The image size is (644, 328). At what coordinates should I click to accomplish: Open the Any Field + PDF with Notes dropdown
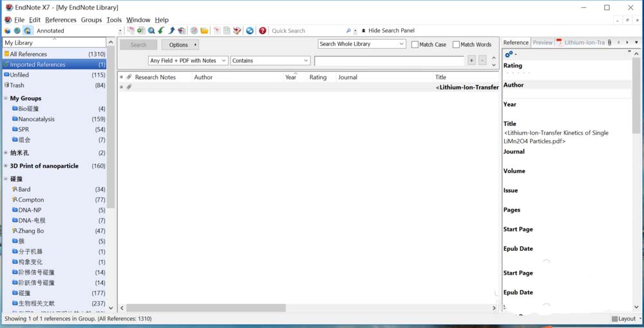click(188, 60)
